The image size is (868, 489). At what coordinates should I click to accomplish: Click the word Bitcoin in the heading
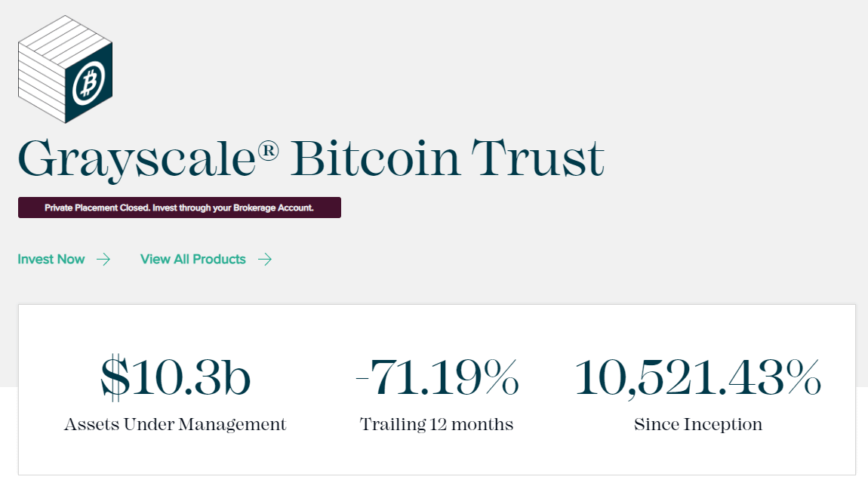[x=374, y=158]
